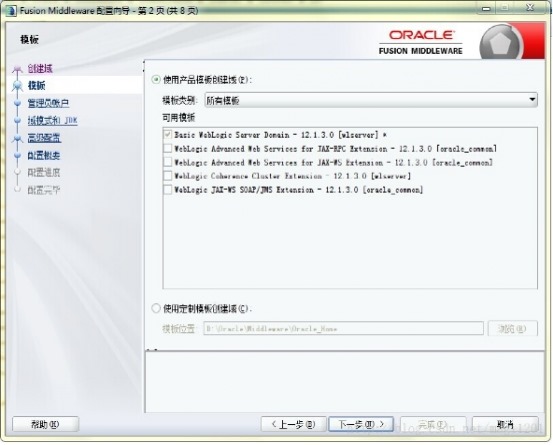Select the product template radio button
The width and height of the screenshot is (553, 445).
tap(156, 80)
